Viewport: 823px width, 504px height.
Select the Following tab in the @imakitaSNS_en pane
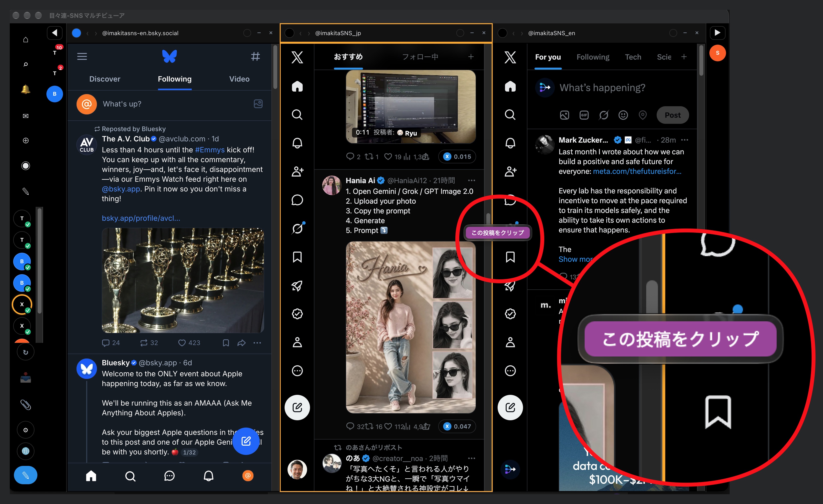click(x=593, y=57)
